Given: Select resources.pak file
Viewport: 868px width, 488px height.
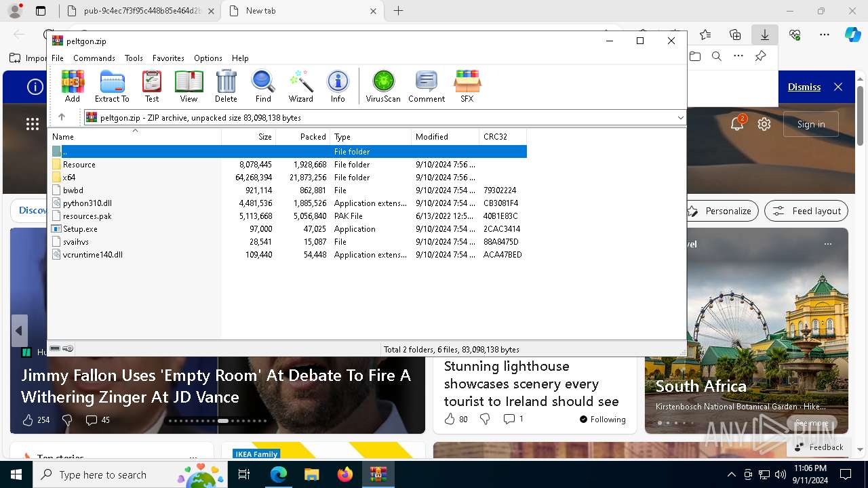Looking at the screenshot, I should pos(288,216).
